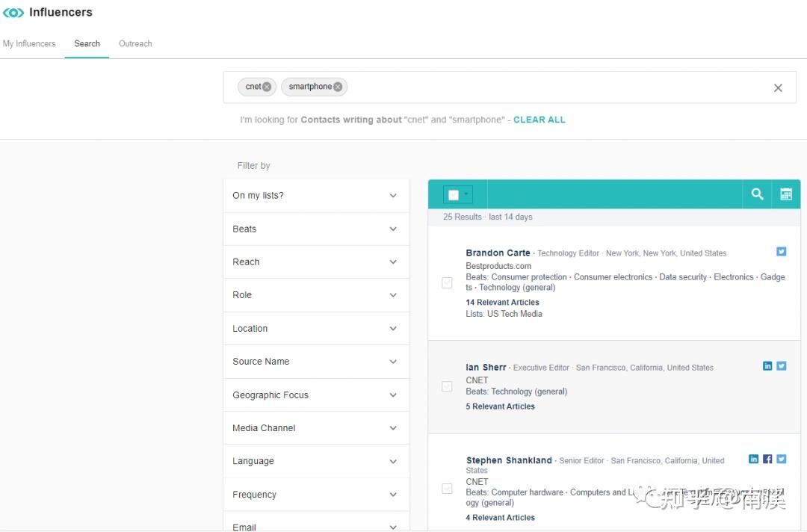Expand the On my lists? filter

tap(316, 196)
